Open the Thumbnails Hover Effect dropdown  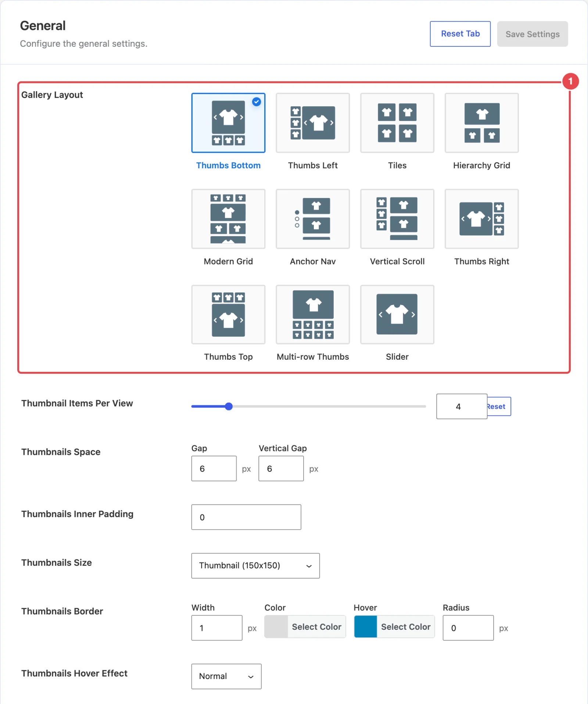226,676
